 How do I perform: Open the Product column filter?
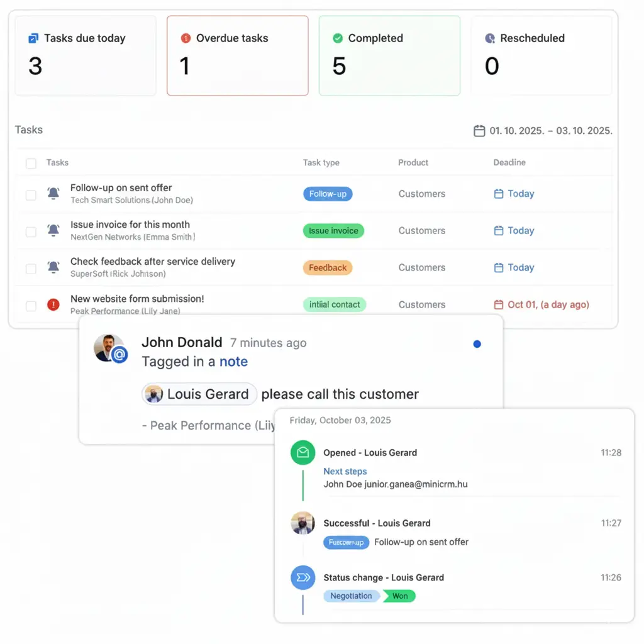click(x=413, y=162)
